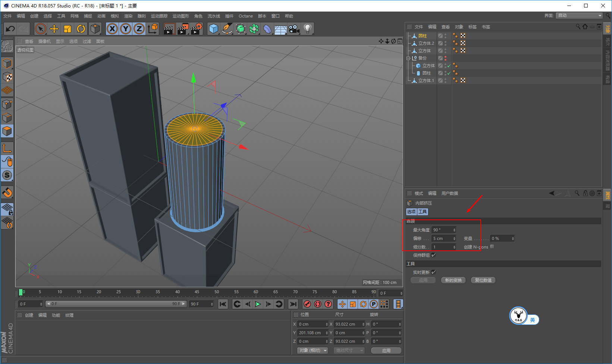Select the Live Selection tool

click(x=41, y=29)
